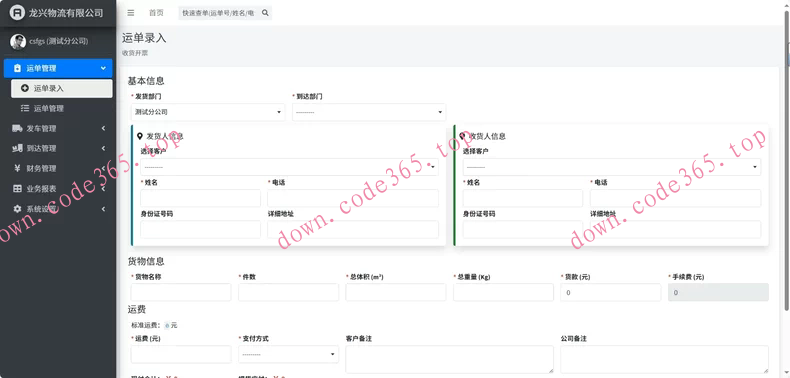Click the location pin icon of 发货人信息
Screen dimensions: 790x378
coord(140,136)
